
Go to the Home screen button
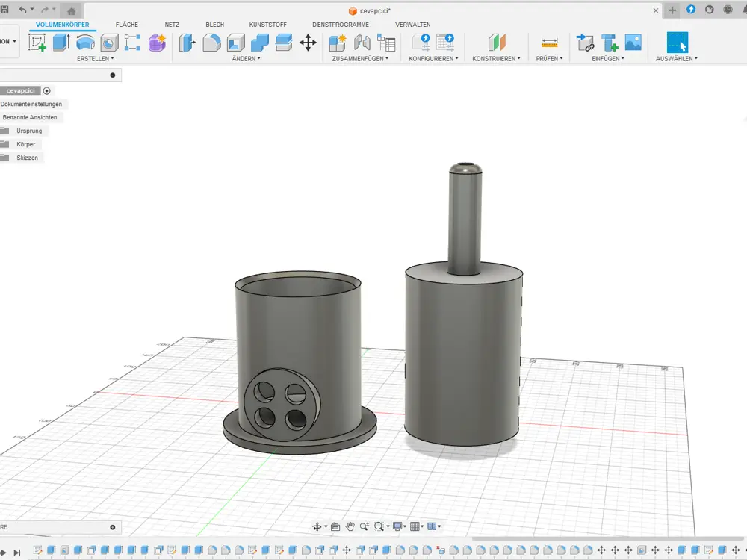tap(72, 10)
